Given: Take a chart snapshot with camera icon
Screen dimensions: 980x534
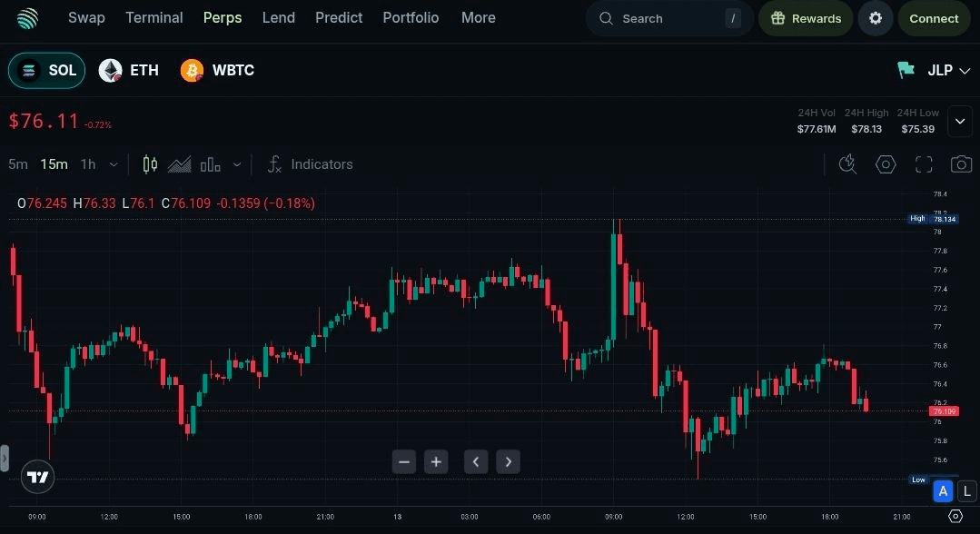Looking at the screenshot, I should pyautogui.click(x=961, y=164).
